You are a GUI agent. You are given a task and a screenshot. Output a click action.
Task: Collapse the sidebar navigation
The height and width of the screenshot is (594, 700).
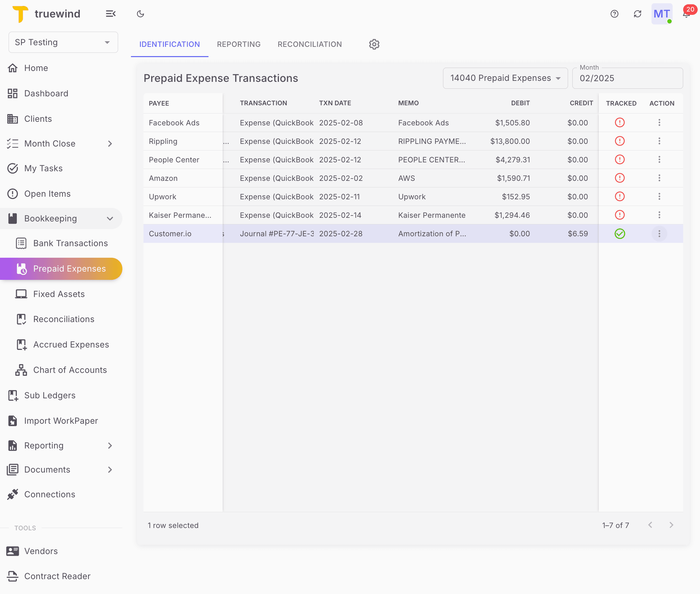[111, 14]
